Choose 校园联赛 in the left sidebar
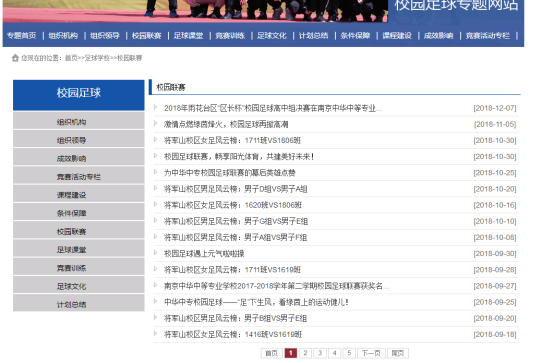The width and height of the screenshot is (554, 363). pos(79,230)
